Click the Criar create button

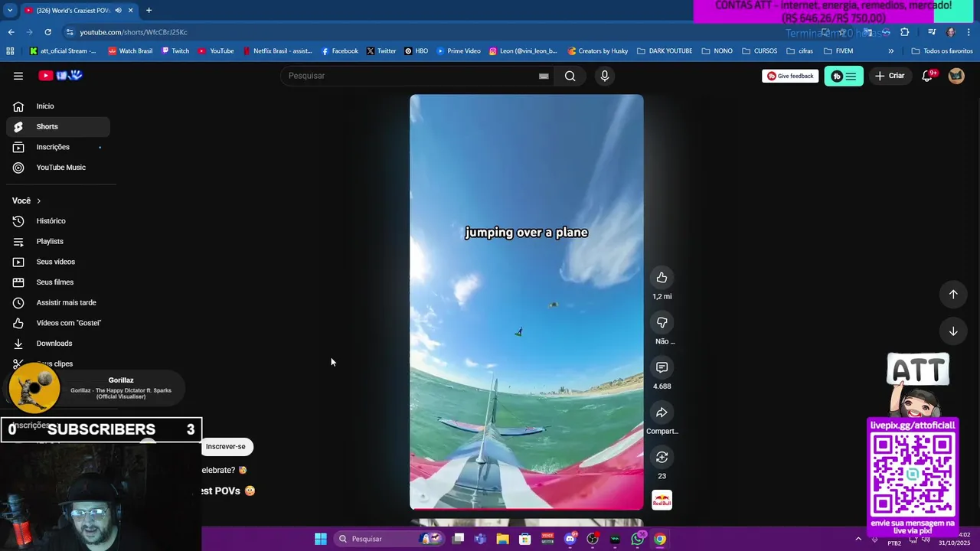(x=890, y=76)
